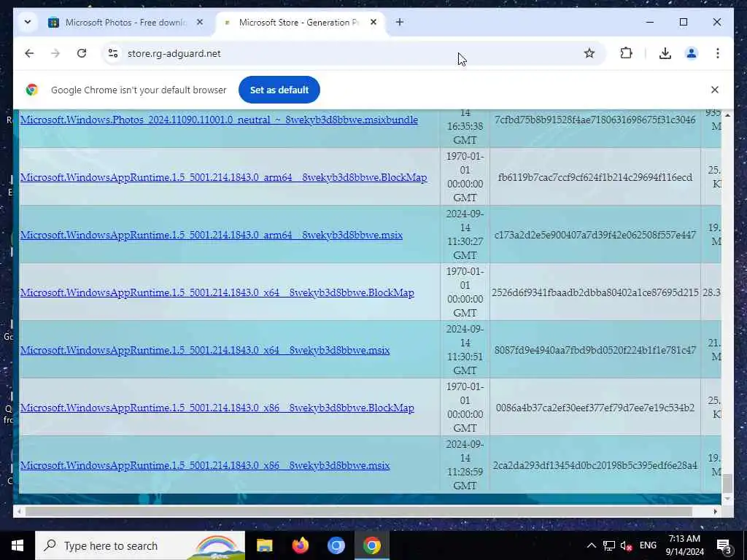This screenshot has height=560, width=747.
Task: Show hidden system tray icons
Action: click(591, 545)
